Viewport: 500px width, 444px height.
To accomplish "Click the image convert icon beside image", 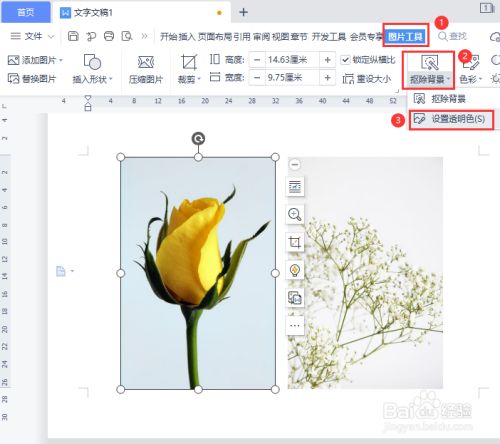I will click(295, 298).
